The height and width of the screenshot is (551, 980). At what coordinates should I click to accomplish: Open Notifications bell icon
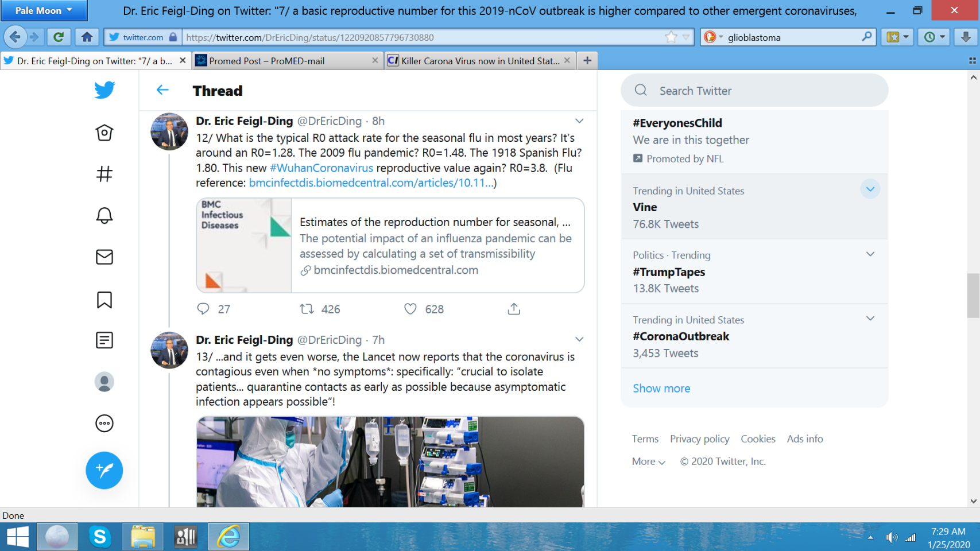(x=104, y=216)
